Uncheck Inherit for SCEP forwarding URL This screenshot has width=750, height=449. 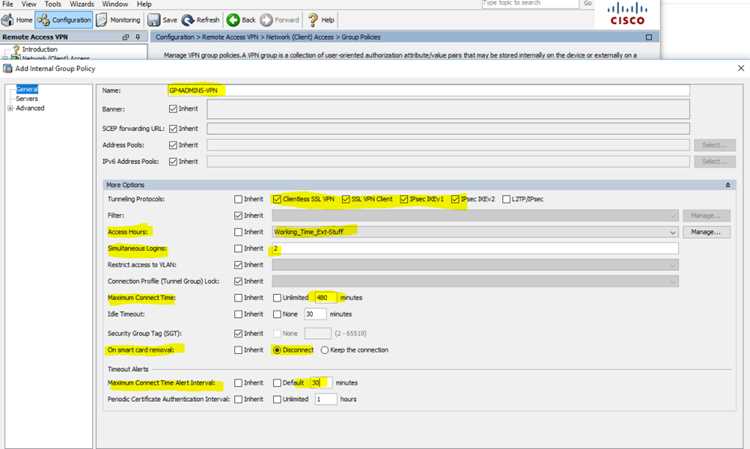pos(173,129)
